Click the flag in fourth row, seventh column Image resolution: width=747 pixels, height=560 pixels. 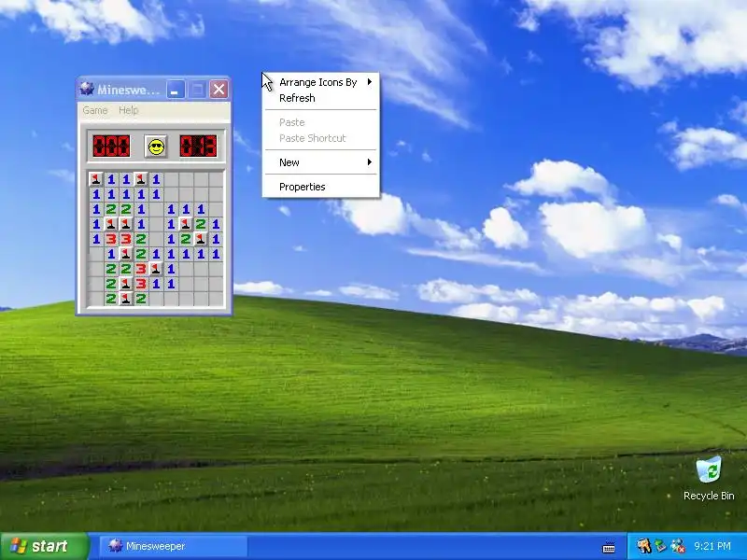point(186,224)
